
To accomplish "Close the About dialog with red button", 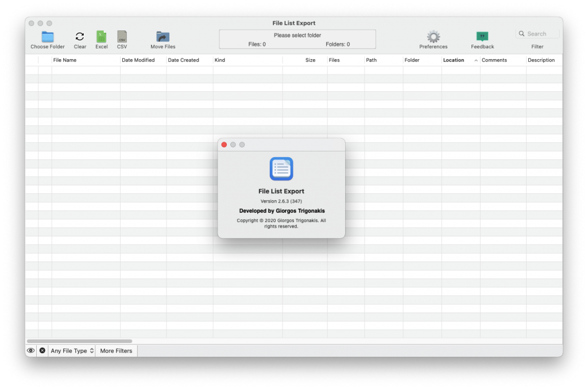I will [x=224, y=145].
